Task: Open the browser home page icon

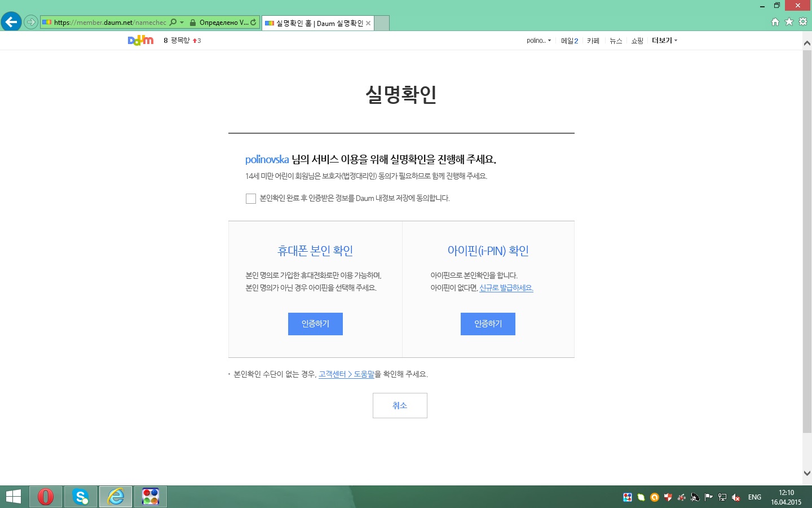Action: pos(775,22)
